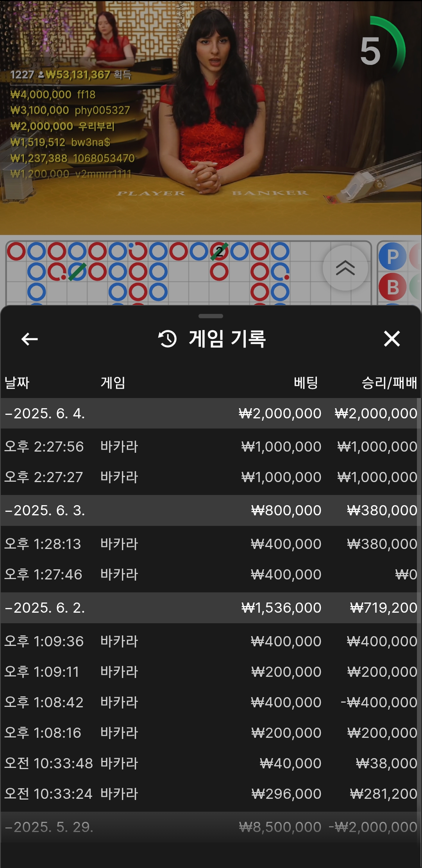Viewport: 422px width, 868px height.
Task: Open the 오후 1:28:13 바카라 round
Action: [211, 544]
